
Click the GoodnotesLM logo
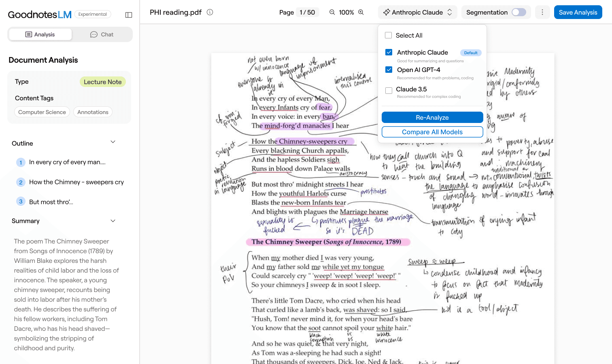(x=40, y=15)
